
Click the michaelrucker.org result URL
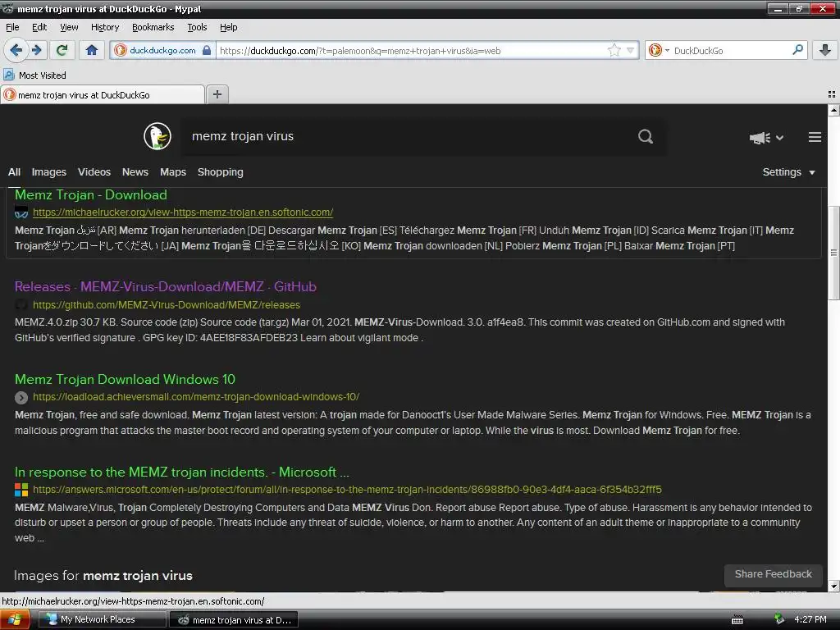tap(183, 212)
